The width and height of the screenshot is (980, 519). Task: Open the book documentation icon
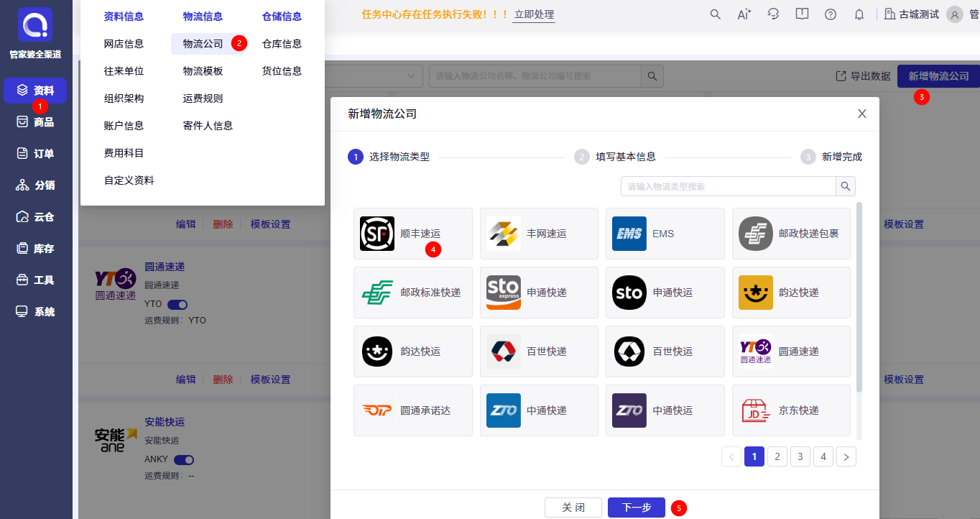(x=802, y=14)
